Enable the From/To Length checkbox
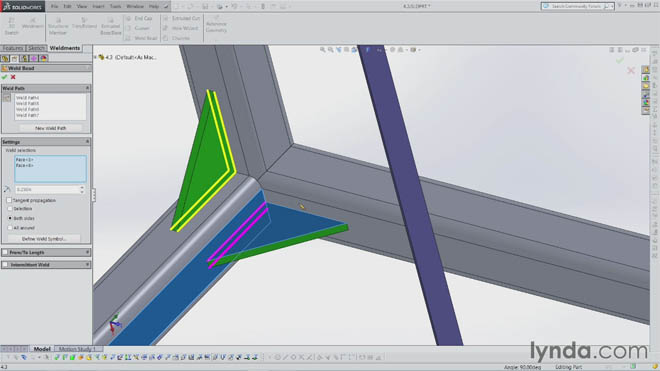660x371 pixels. click(5, 252)
